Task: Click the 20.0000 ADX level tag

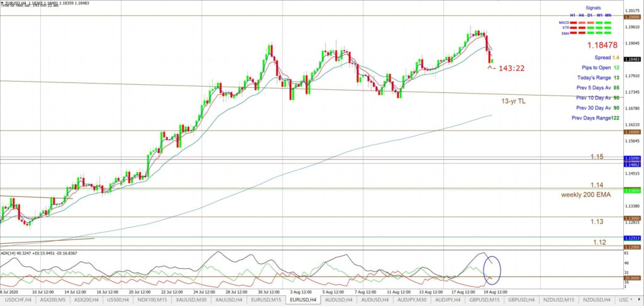Action: point(633,278)
